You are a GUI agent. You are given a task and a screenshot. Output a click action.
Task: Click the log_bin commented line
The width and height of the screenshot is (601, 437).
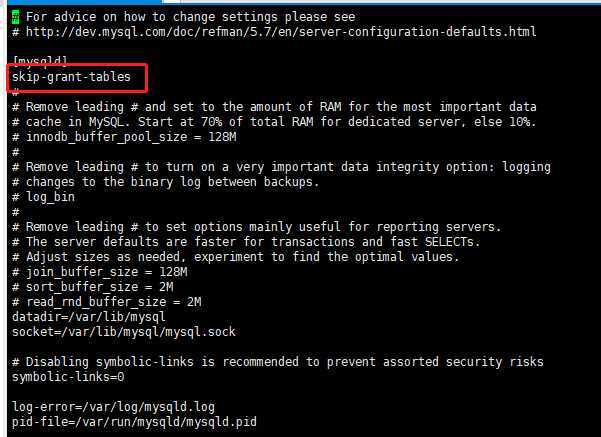coord(43,197)
